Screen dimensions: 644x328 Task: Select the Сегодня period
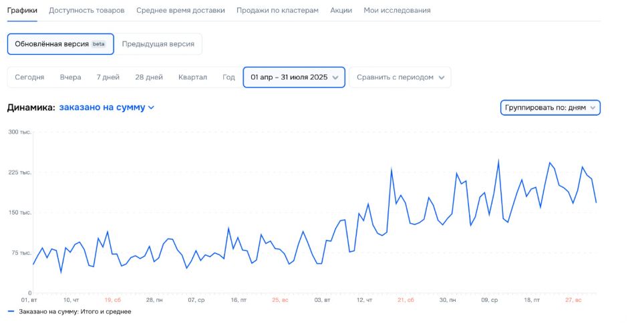tap(29, 77)
